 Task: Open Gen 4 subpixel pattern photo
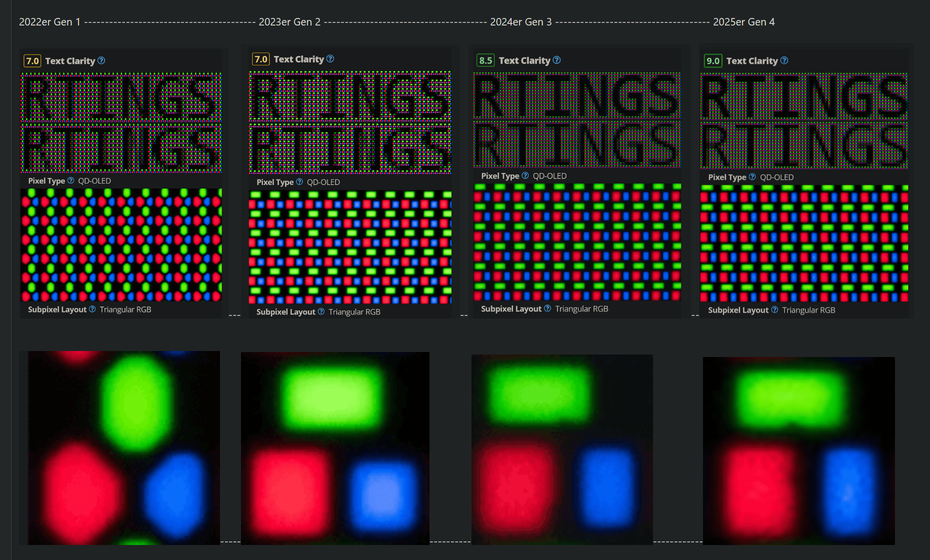pyautogui.click(x=804, y=243)
